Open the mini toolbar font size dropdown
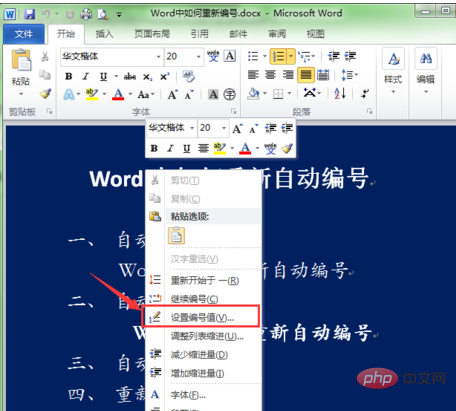This screenshot has width=456, height=411. click(224, 128)
